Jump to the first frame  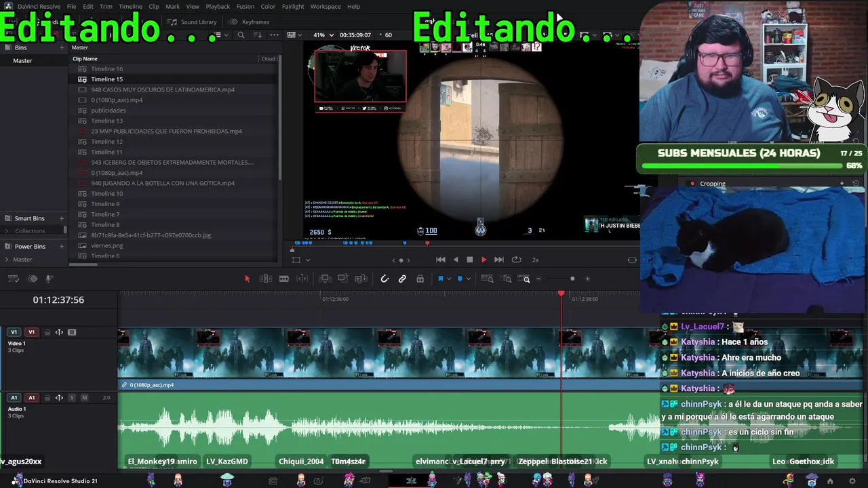[441, 260]
